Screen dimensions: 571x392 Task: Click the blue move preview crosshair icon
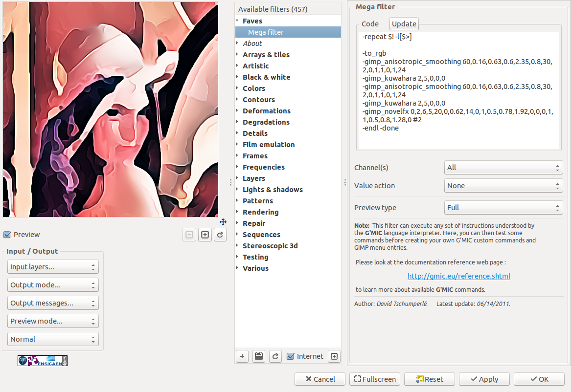coord(223,222)
